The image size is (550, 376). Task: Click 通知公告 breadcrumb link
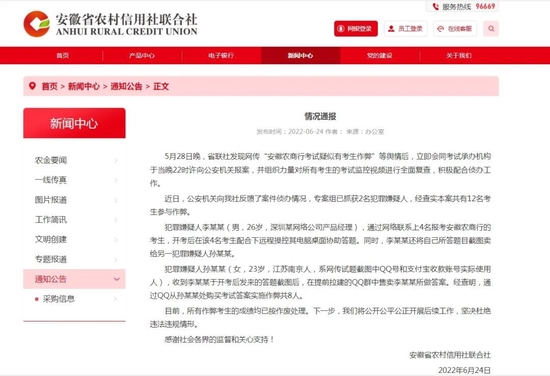pos(126,86)
